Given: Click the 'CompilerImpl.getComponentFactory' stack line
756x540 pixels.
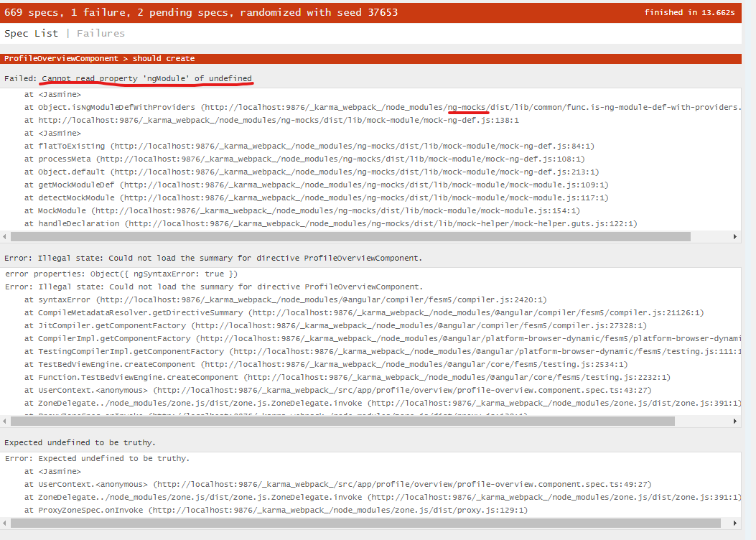Looking at the screenshot, I should (382, 339).
